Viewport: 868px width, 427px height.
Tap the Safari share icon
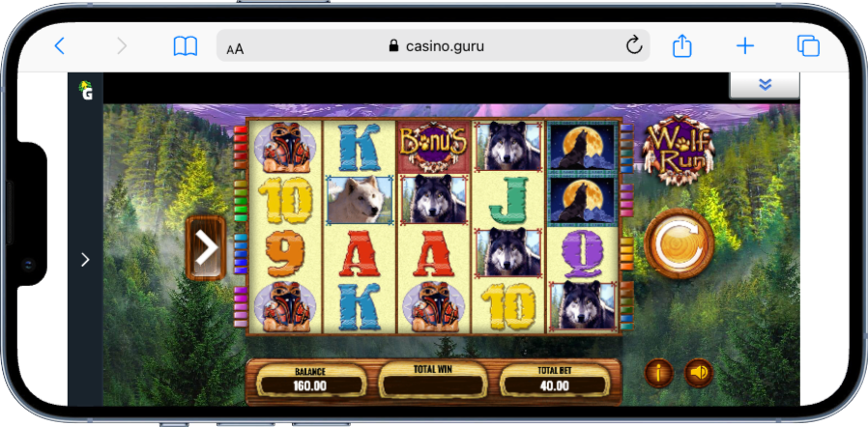tap(682, 46)
